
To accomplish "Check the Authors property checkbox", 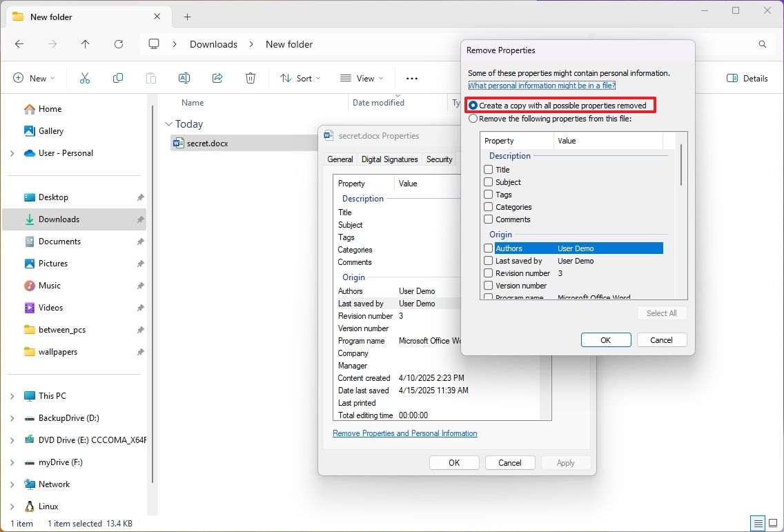I will [488, 248].
